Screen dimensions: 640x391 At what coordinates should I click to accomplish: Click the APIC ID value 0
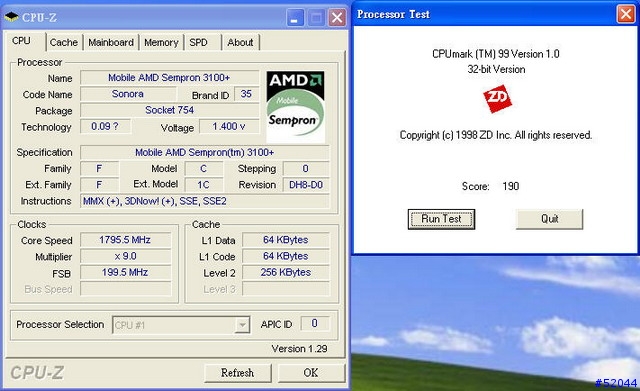(x=314, y=323)
